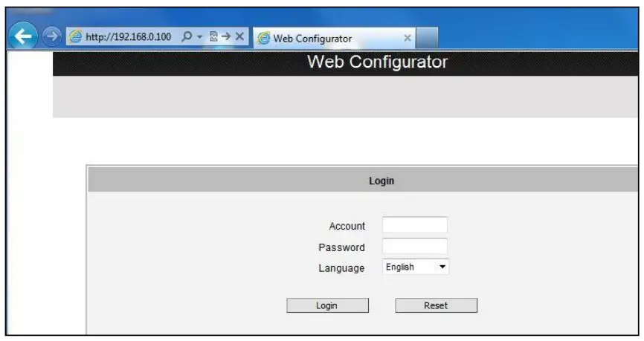The width and height of the screenshot is (644, 341).
Task: Click the compatibility view icon in address bar
Action: click(x=213, y=36)
